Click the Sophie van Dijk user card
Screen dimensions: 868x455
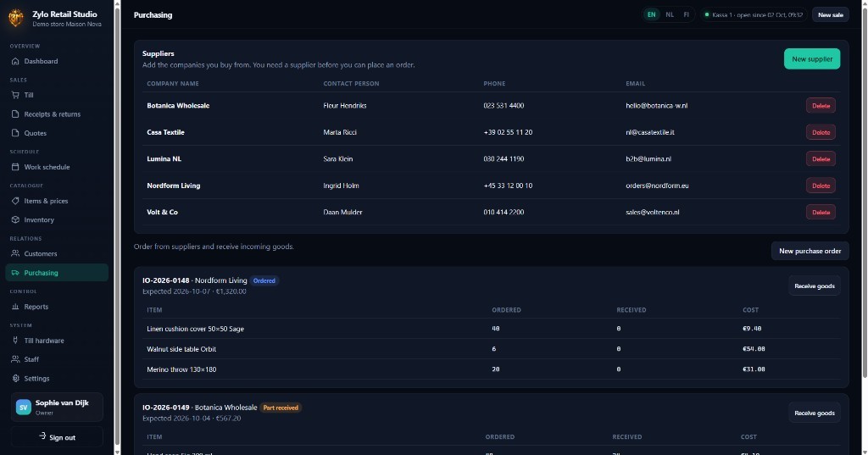57,408
